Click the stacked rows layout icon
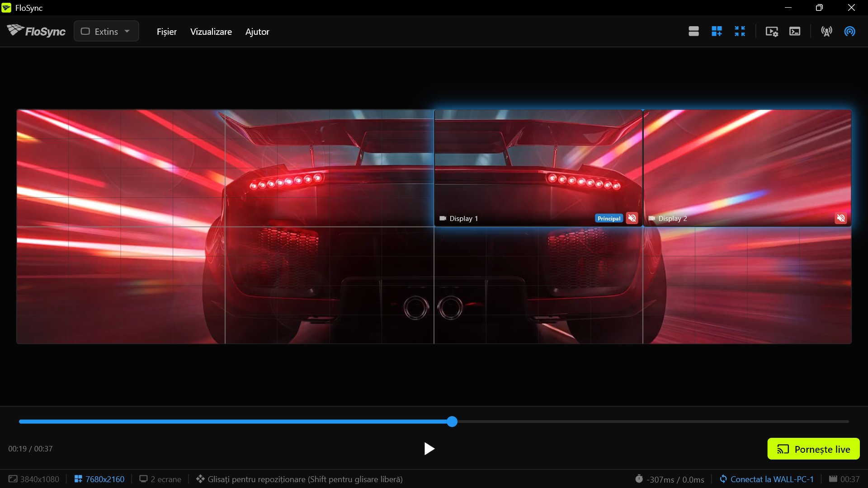Screen dimensions: 868x488 693,31
